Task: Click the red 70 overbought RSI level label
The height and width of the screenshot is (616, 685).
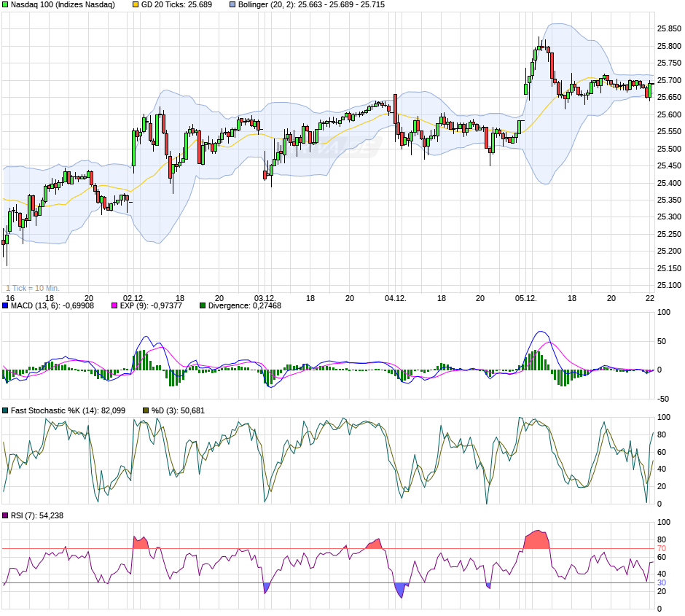Action: click(x=662, y=548)
